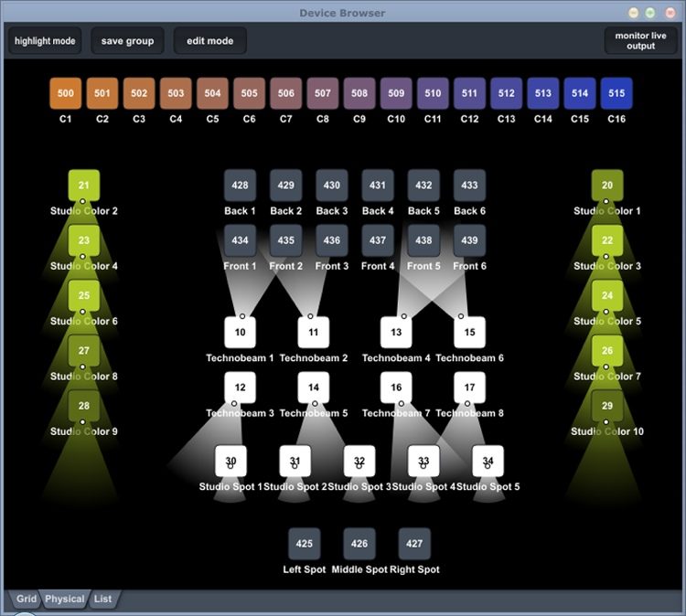Click Technobeam 8 fixture numbered 17
Viewport: 686px width, 616px height.
(x=469, y=388)
